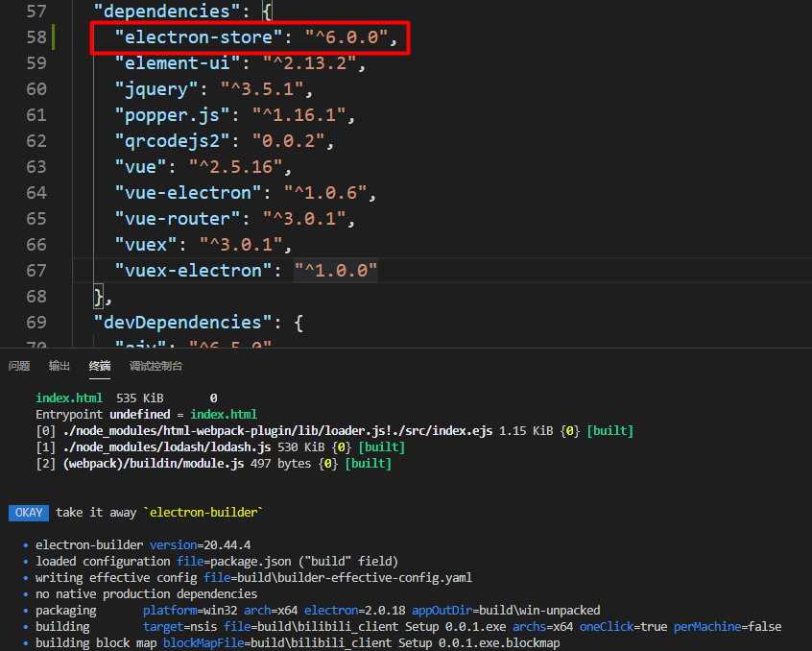
Task: Click line number 58 in the gutter
Action: point(36,37)
